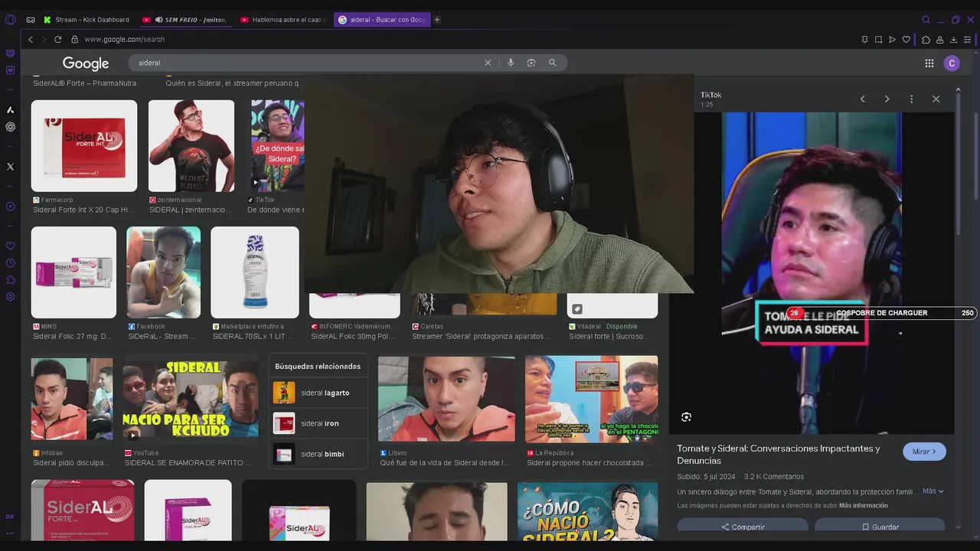Click the pin icon in address bar
Image resolution: width=980 pixels, height=551 pixels.
pyautogui.click(x=864, y=40)
